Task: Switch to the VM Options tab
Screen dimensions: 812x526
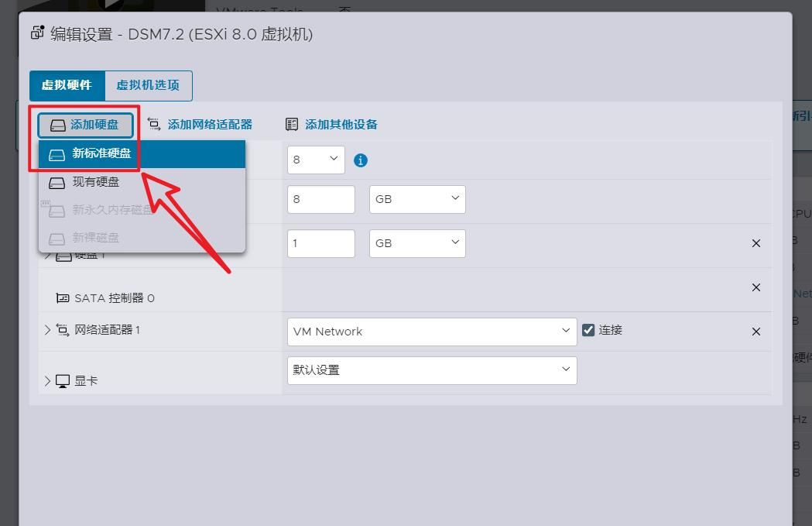Action: point(148,85)
